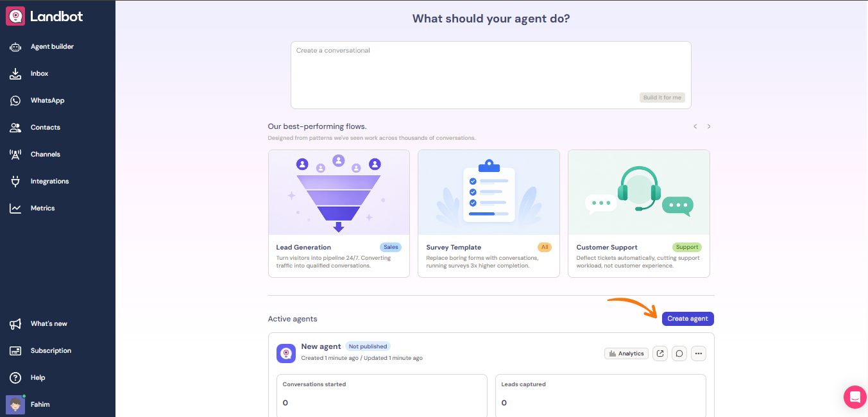Open the New agent Analytics button
Screen dimensions: 868x417
click(626, 353)
